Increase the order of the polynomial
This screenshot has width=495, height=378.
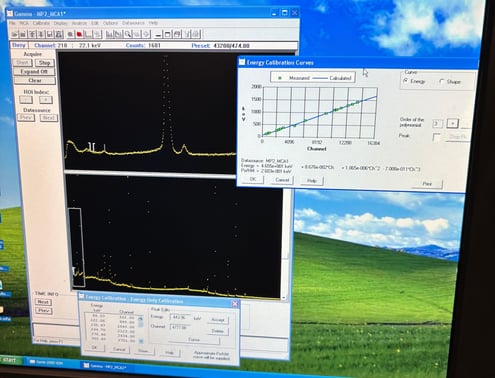452,123
